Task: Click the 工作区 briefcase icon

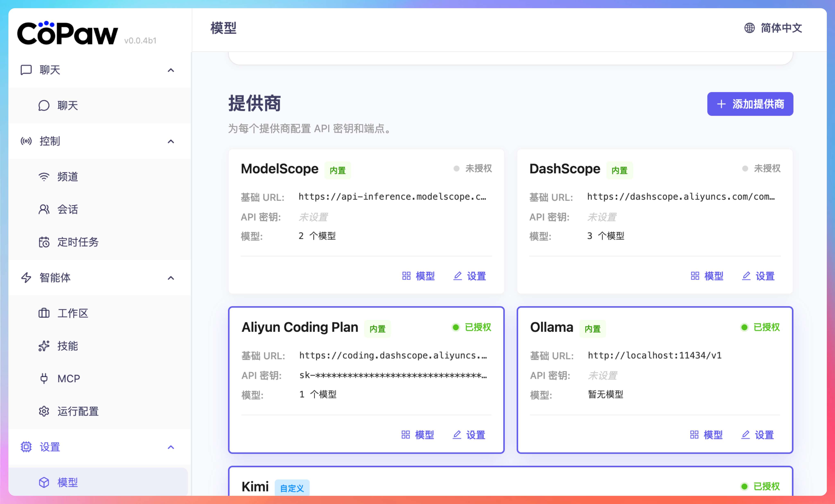Action: (44, 313)
